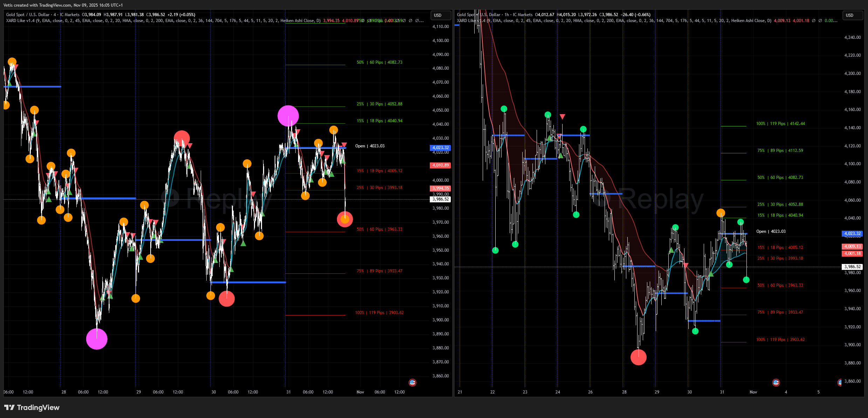Open the USD currency selector on the left chart
The image size is (868, 418).
(441, 15)
